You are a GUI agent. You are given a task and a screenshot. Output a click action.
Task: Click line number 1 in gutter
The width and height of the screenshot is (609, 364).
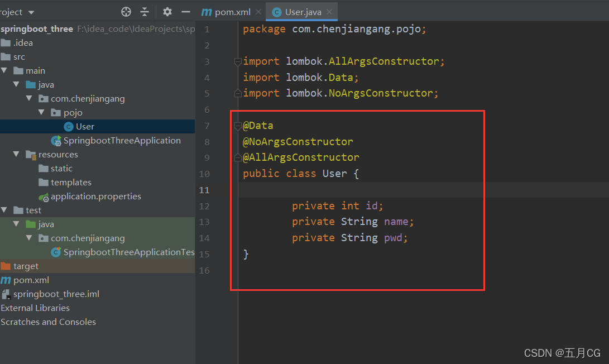pos(207,30)
